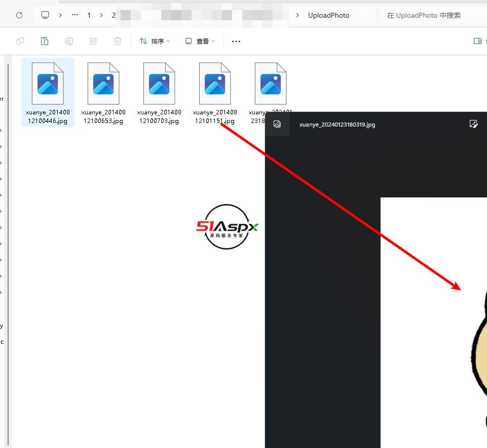Click file name text xuanye_20140812100703.jpg

159,116
